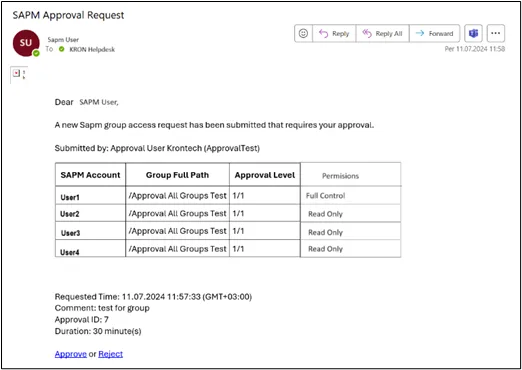Click the Full Control permission cell

(x=351, y=196)
